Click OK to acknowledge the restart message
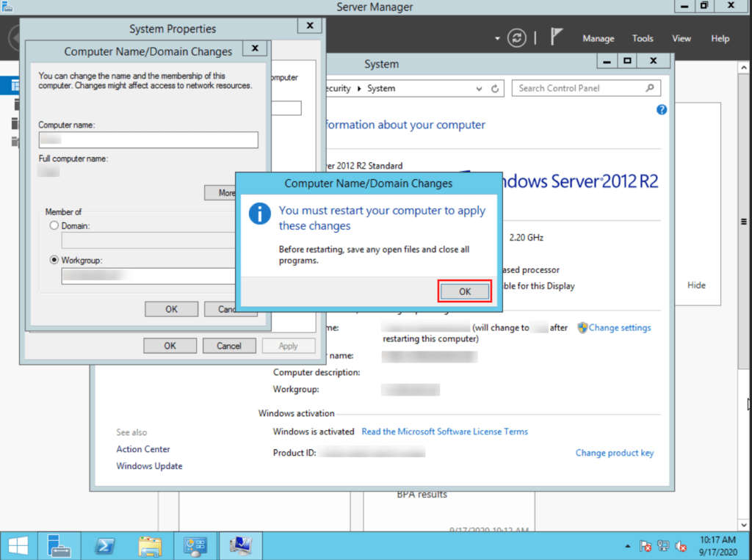The height and width of the screenshot is (560, 752). 464,291
